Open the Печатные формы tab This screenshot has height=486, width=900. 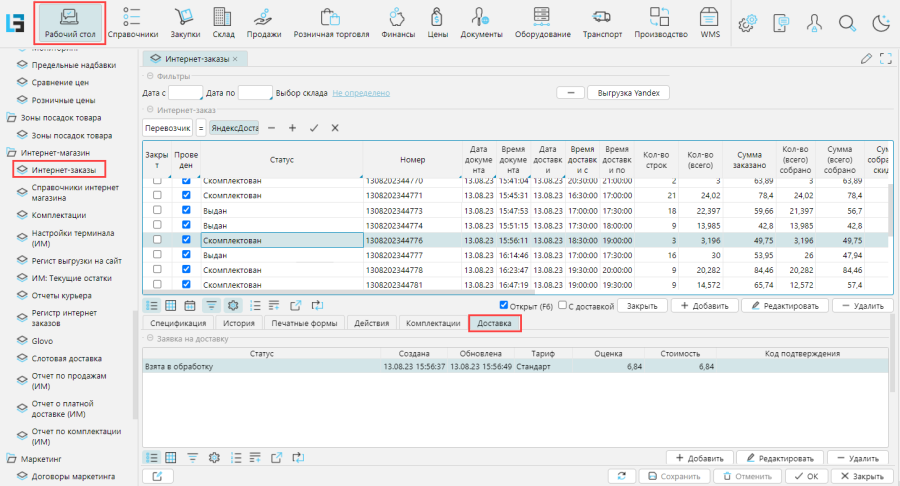click(306, 323)
